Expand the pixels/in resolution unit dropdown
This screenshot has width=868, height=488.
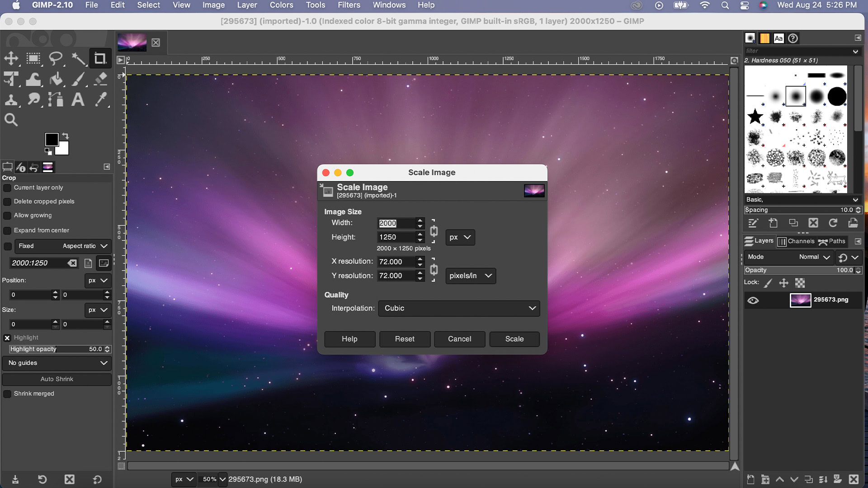click(470, 276)
